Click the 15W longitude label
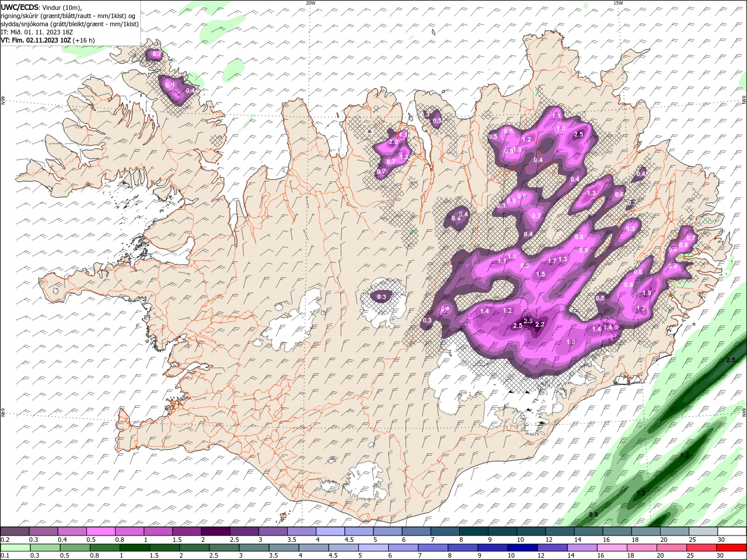The width and height of the screenshot is (747, 560). tap(618, 3)
